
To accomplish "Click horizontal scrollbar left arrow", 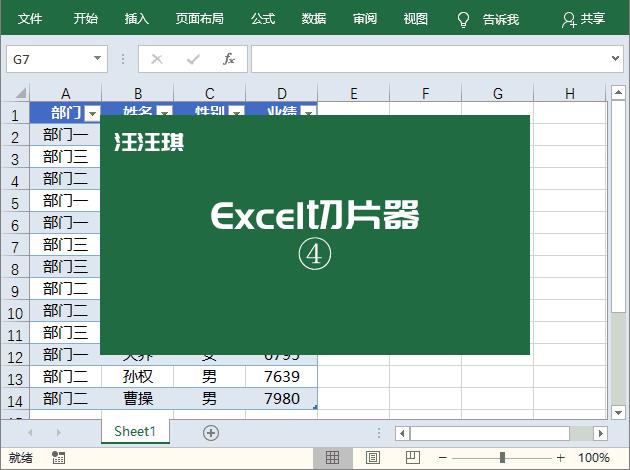I will click(x=402, y=433).
